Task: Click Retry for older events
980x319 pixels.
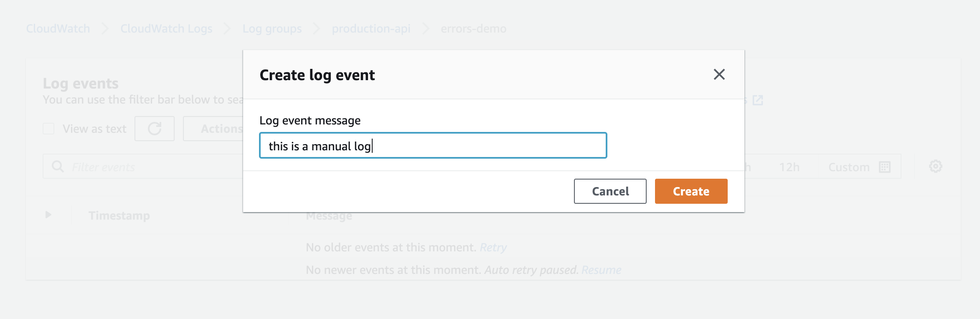Action: click(x=493, y=248)
